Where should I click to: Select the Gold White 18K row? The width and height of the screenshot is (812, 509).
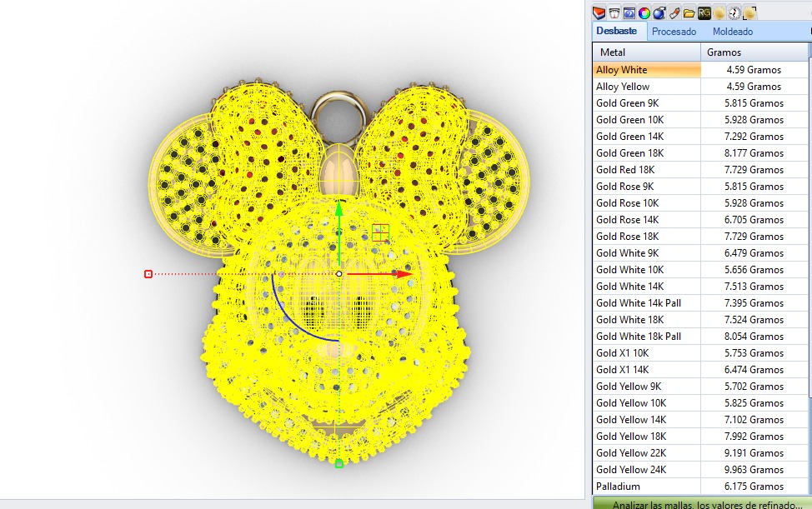[700, 320]
